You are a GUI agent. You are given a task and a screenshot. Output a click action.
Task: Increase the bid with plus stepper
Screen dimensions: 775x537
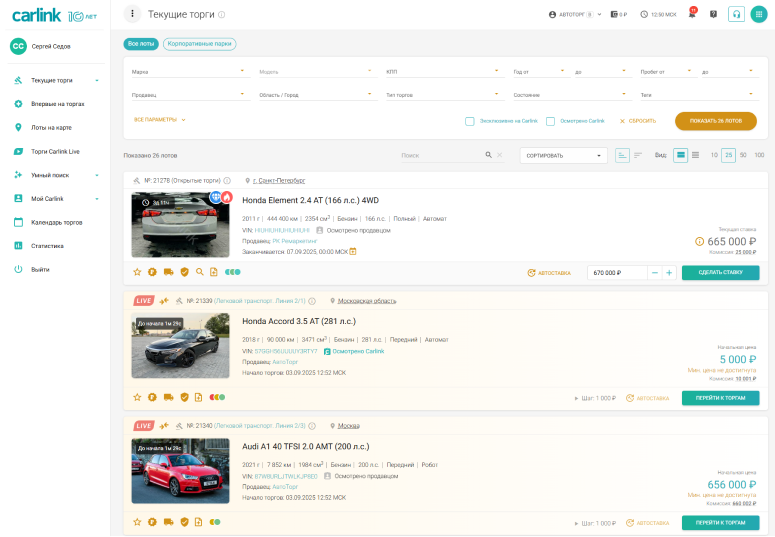[x=669, y=272]
